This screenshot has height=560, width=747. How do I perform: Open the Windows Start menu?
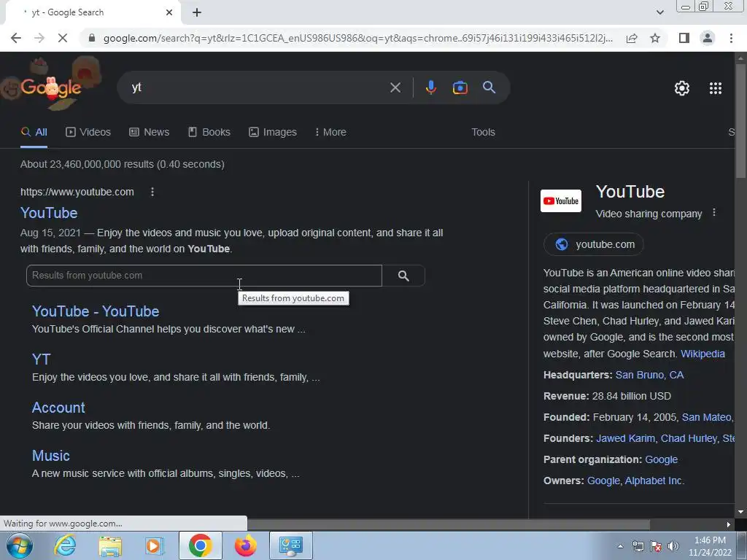click(18, 545)
